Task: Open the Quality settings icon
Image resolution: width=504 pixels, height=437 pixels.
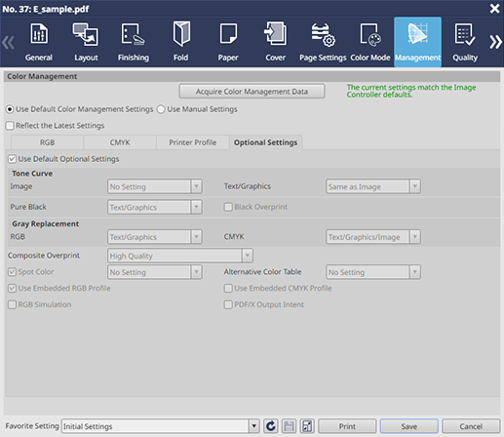Action: pos(465,42)
